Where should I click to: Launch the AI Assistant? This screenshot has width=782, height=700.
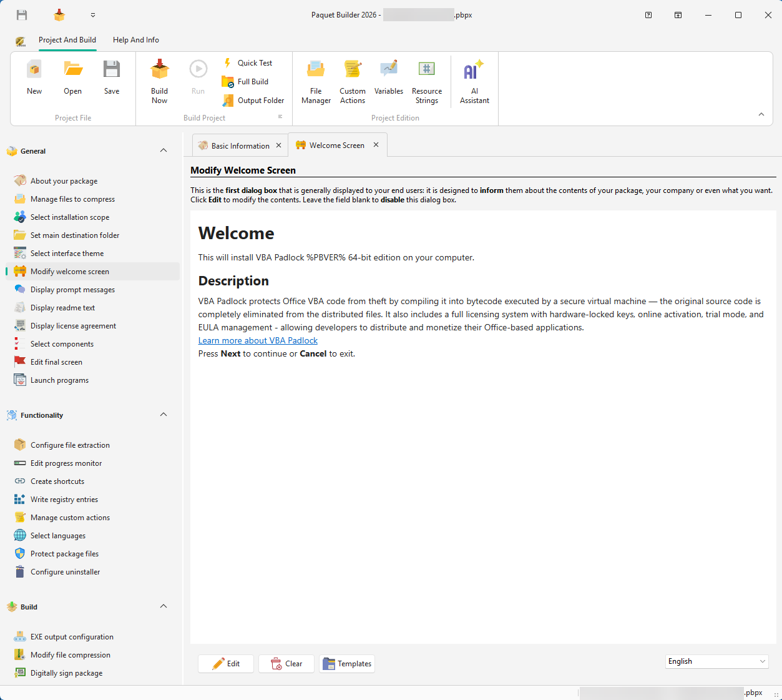[474, 79]
